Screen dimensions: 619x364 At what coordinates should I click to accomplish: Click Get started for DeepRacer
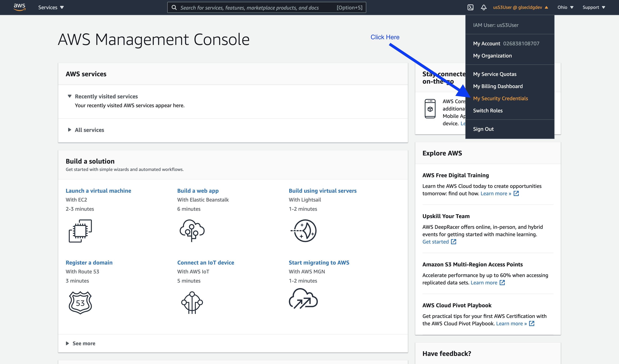coord(435,242)
